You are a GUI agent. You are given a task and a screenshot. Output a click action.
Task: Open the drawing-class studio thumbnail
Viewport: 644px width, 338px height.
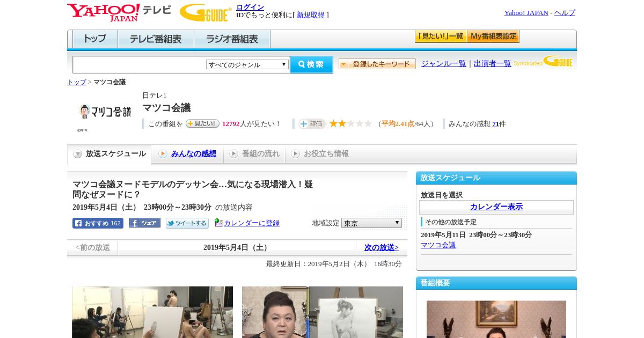tap(152, 312)
